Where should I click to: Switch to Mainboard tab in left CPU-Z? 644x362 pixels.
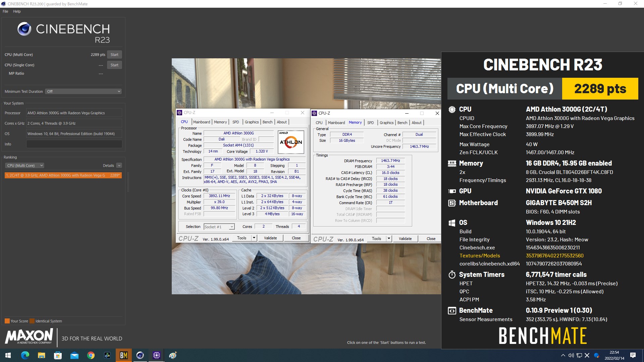202,122
